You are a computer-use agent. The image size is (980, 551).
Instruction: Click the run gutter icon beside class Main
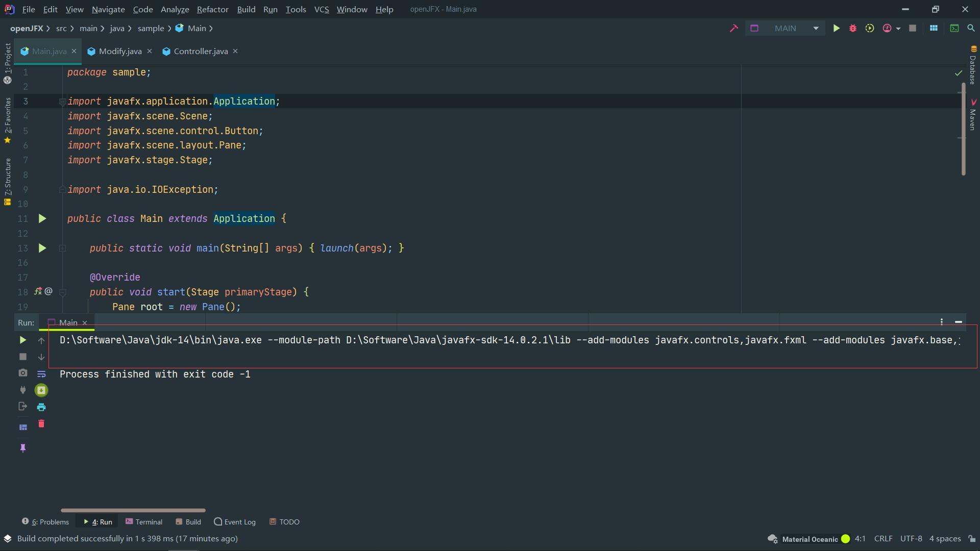(x=42, y=219)
